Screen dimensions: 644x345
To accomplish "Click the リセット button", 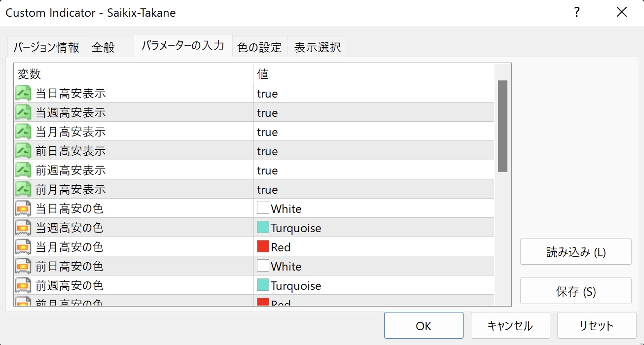I will coord(596,326).
